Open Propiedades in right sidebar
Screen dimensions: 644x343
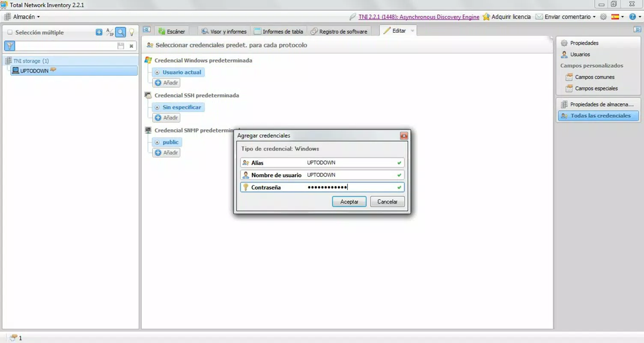click(584, 43)
